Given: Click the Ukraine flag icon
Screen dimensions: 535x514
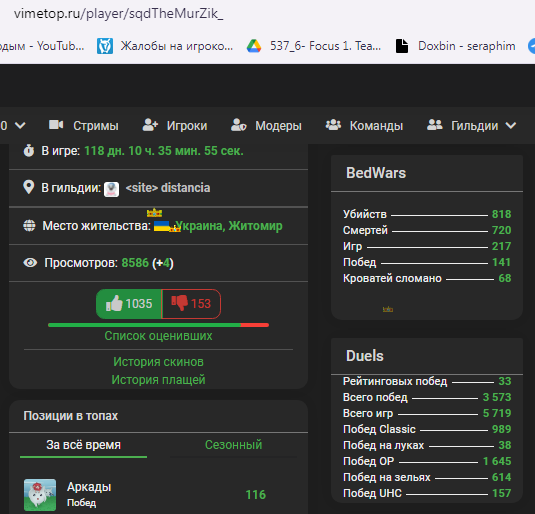Looking at the screenshot, I should coord(161,226).
